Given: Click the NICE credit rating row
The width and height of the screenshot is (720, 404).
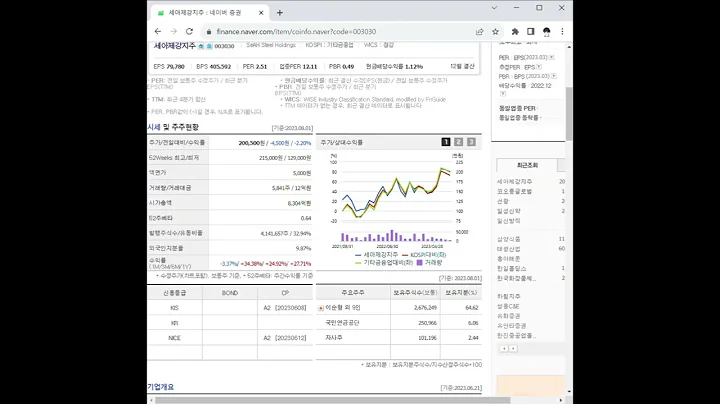Looking at the screenshot, I should coord(230,338).
